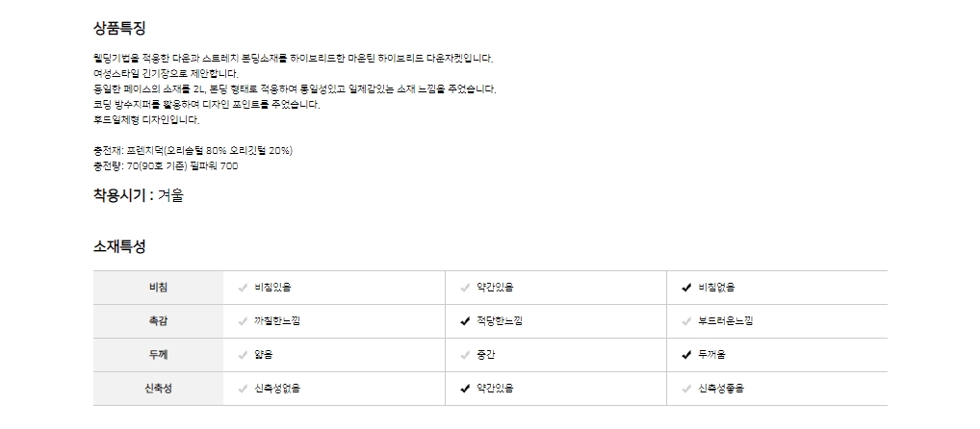Click the 촉감 row header
The image size is (980, 429).
pyautogui.click(x=158, y=321)
